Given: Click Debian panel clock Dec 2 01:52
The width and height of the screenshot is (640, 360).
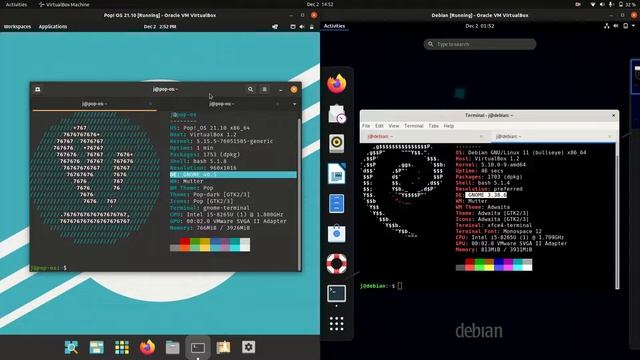Looking at the screenshot, I should point(480,26).
